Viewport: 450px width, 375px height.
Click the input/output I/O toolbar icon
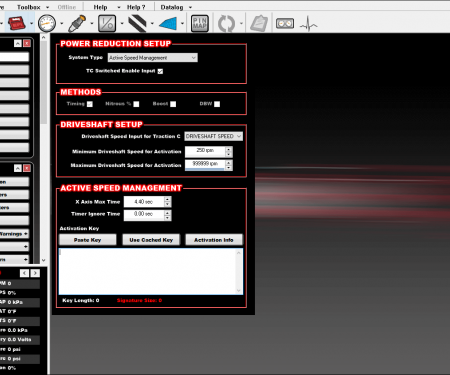pos(107,23)
